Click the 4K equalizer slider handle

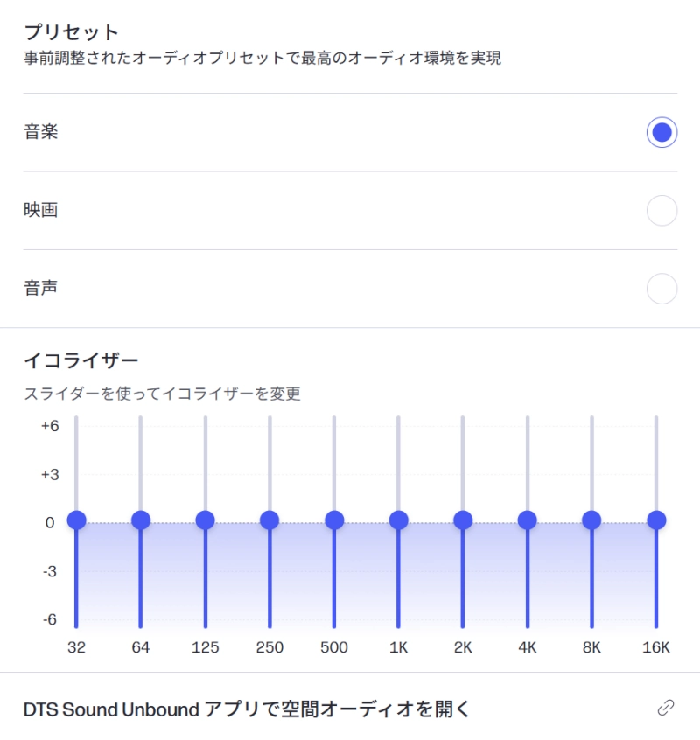click(527, 520)
